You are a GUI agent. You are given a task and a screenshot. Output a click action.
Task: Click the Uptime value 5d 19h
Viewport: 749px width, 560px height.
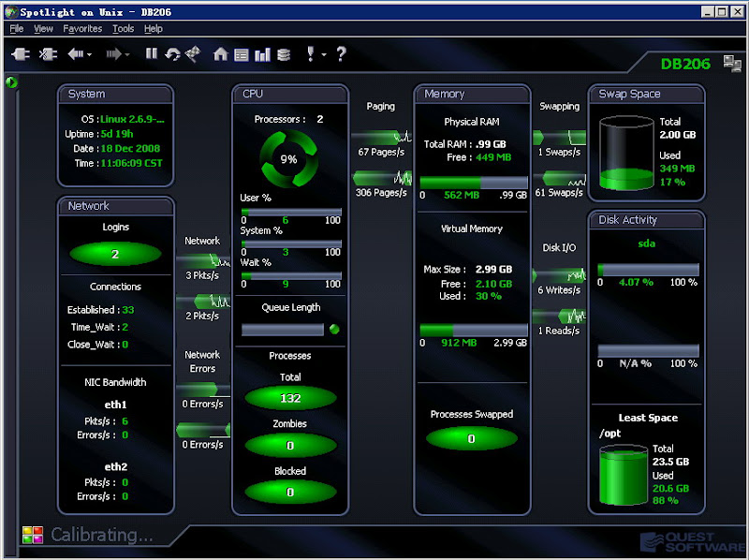tap(117, 134)
